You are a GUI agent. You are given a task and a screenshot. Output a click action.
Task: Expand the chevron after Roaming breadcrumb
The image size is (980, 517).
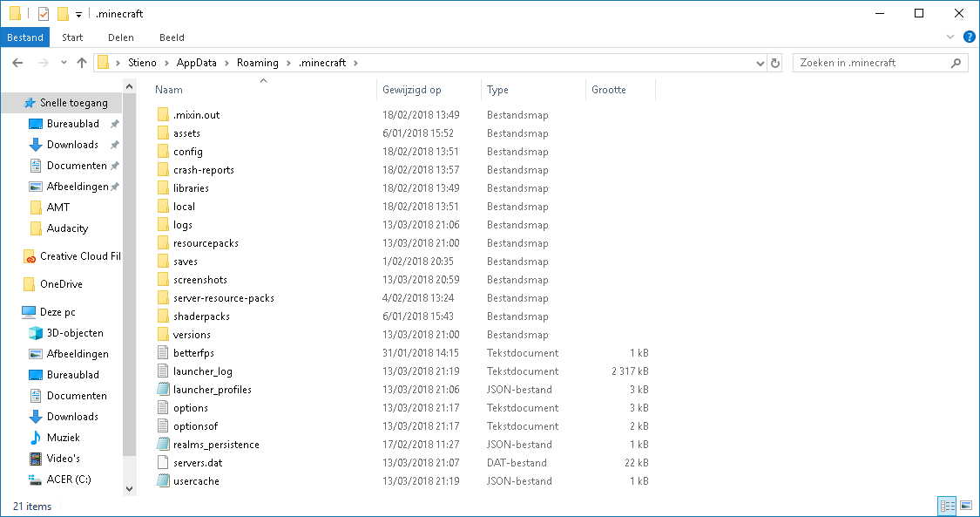click(x=288, y=63)
